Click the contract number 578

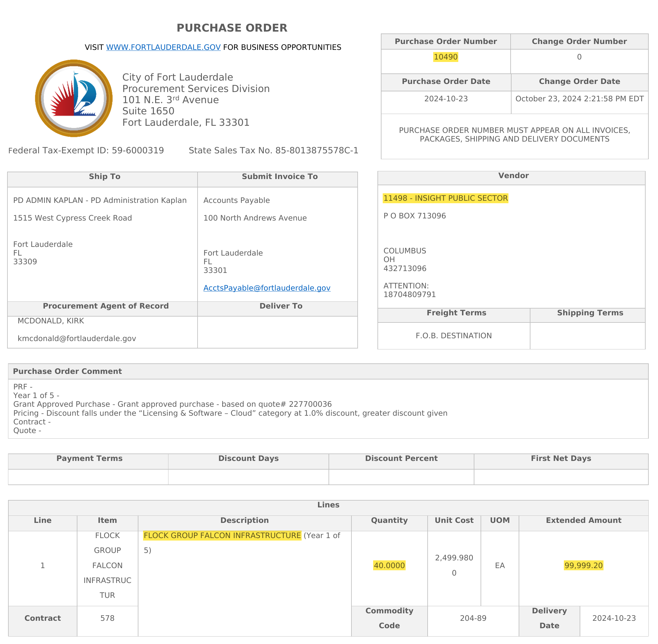(x=107, y=618)
